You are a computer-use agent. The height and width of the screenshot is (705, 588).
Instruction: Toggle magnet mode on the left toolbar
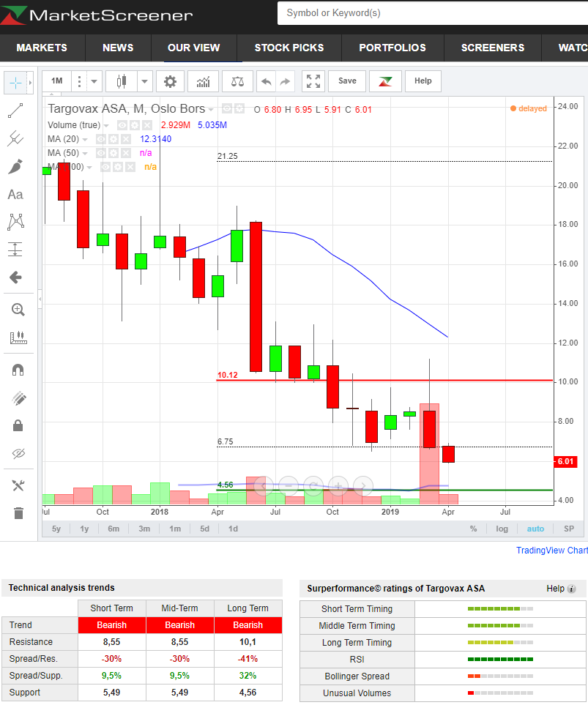point(18,370)
